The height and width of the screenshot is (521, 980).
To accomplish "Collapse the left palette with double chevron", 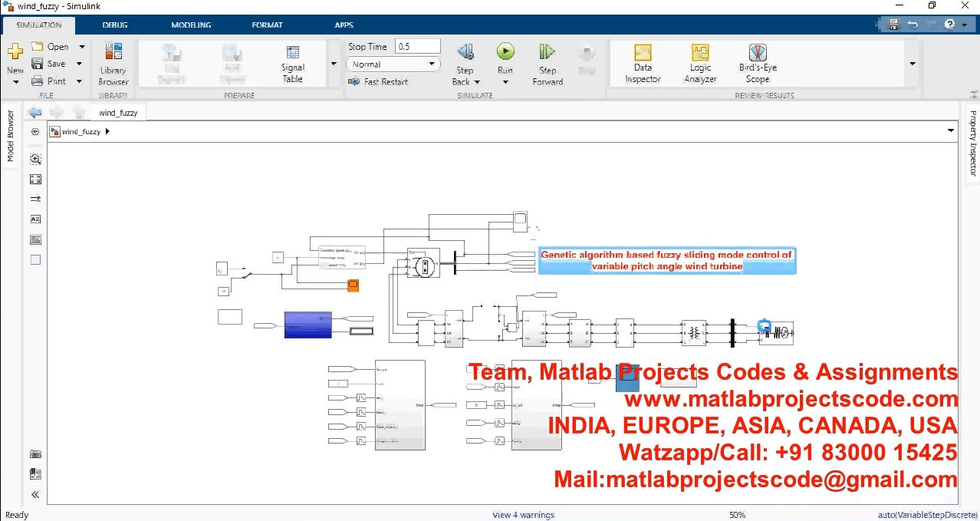I will [x=35, y=495].
